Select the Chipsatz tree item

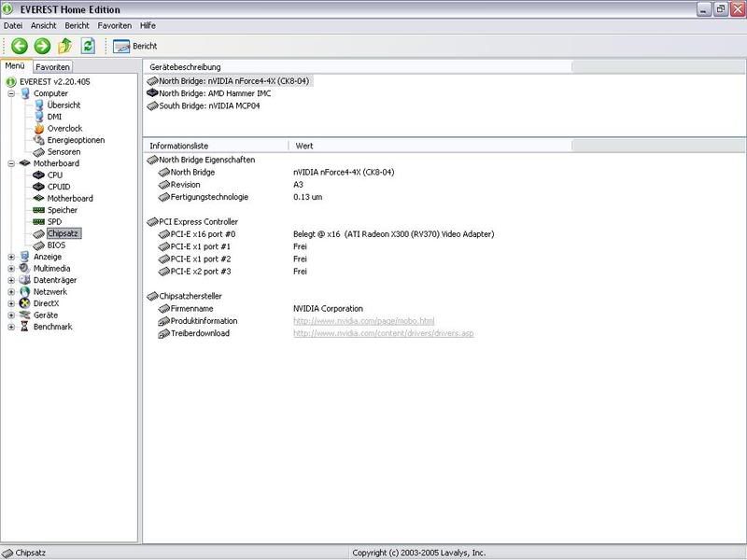63,233
